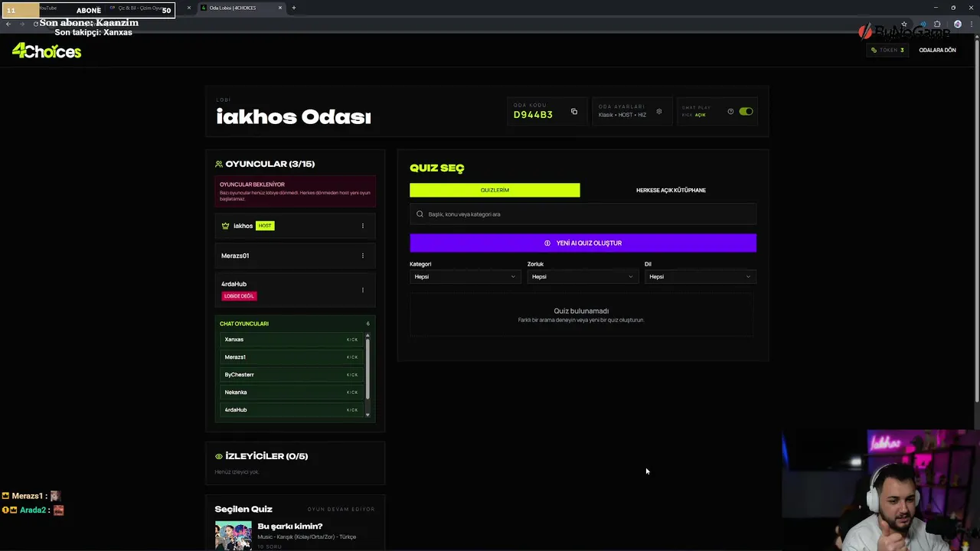
Task: Click Oyuncular Bekleniyor warning
Action: [x=295, y=191]
